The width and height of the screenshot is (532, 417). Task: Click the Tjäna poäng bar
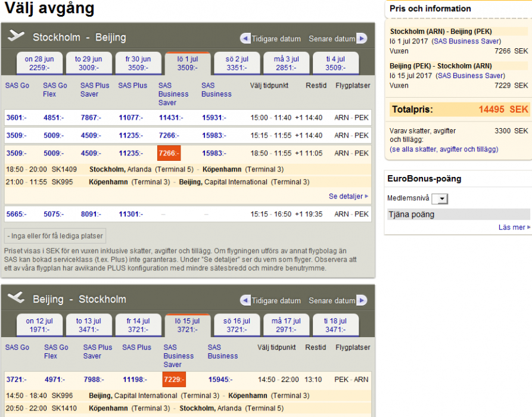tap(458, 214)
